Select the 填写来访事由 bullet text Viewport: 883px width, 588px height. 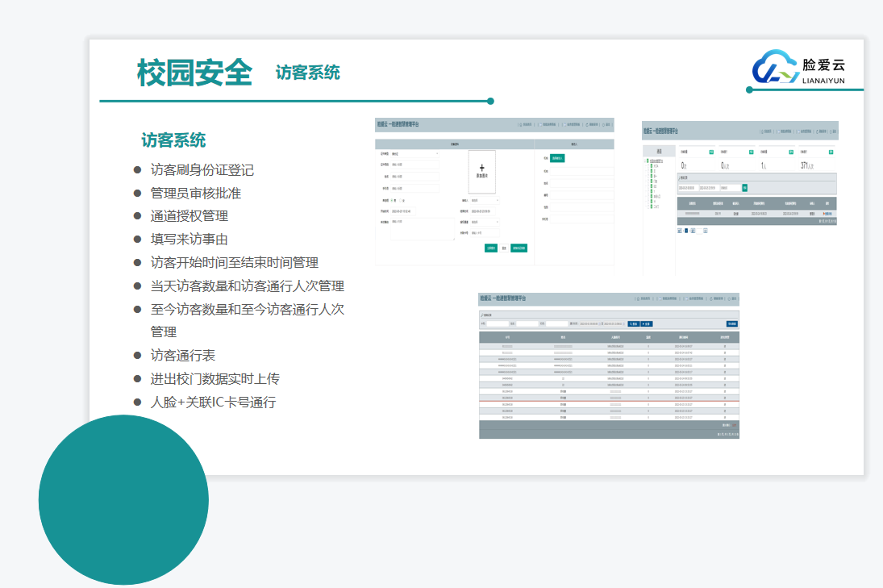click(x=190, y=240)
